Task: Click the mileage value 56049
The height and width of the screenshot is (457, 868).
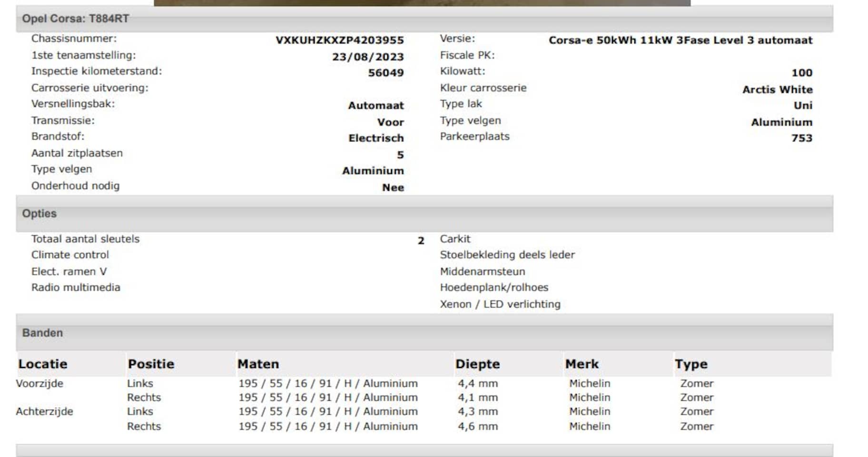Action: [386, 73]
